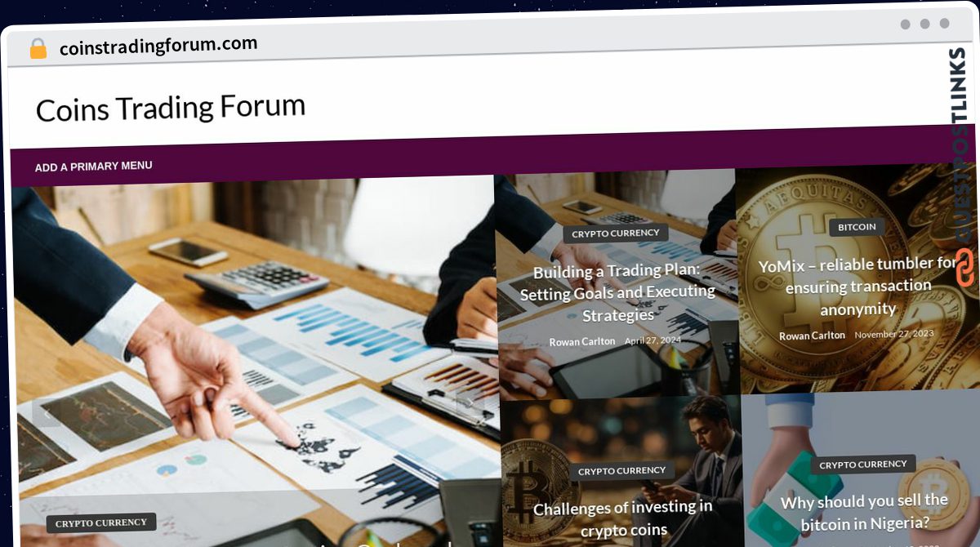Open the Coins Trading Forum site title
The width and height of the screenshot is (980, 547).
tap(171, 108)
